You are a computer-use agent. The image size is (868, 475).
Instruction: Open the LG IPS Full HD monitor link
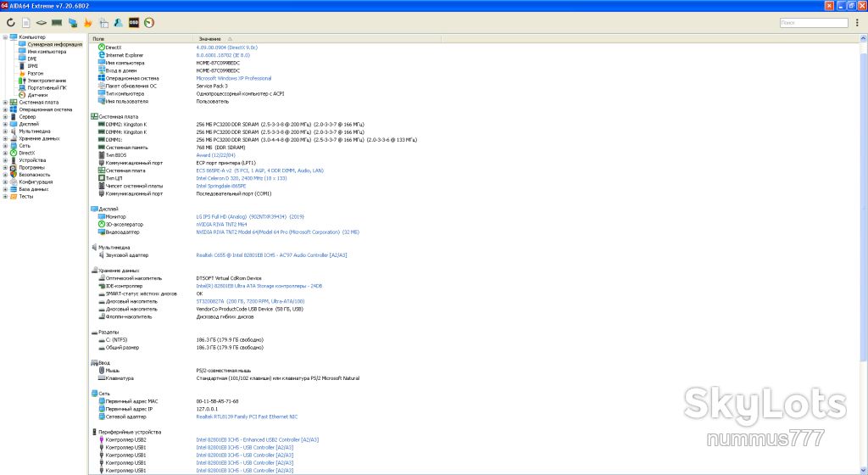click(250, 217)
